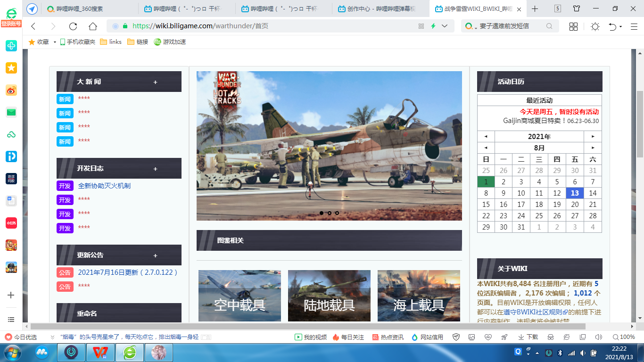
Task: Open the blue iD icon in sidebar
Action: click(x=11, y=156)
